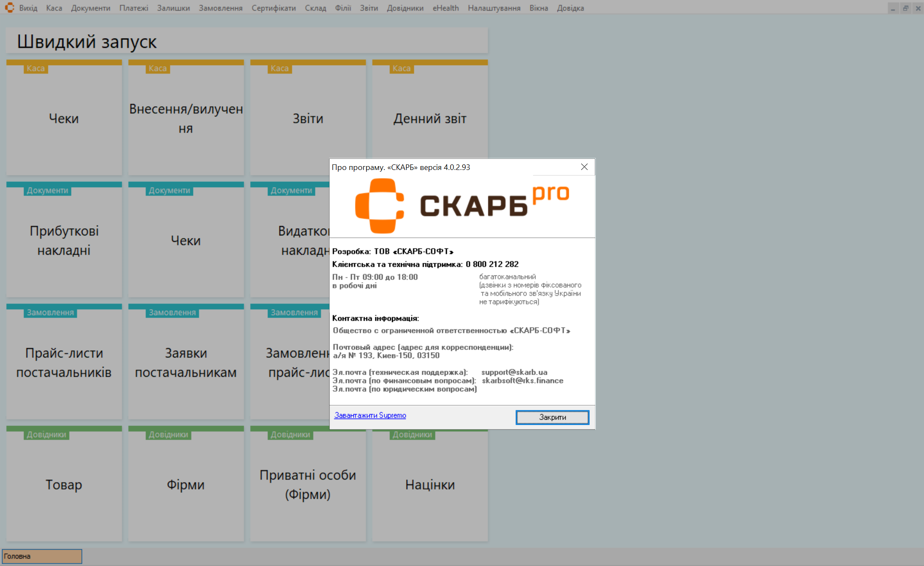Open the Заявки постачальникам tile
The height and width of the screenshot is (566, 924).
(x=186, y=362)
